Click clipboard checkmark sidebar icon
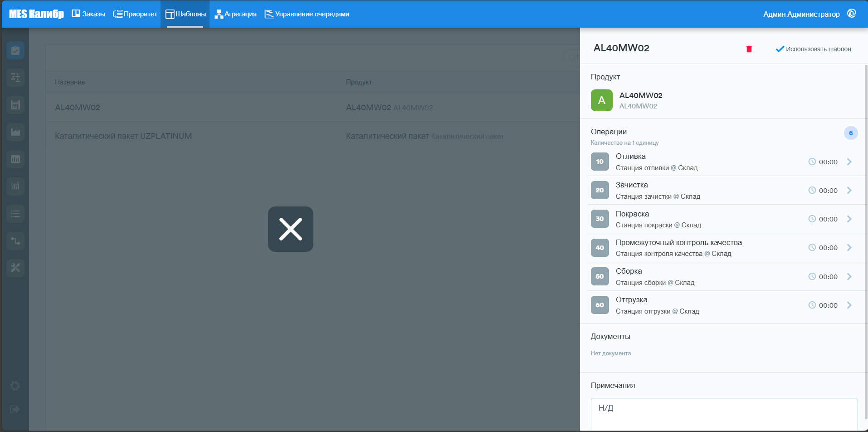The width and height of the screenshot is (868, 432). click(15, 50)
